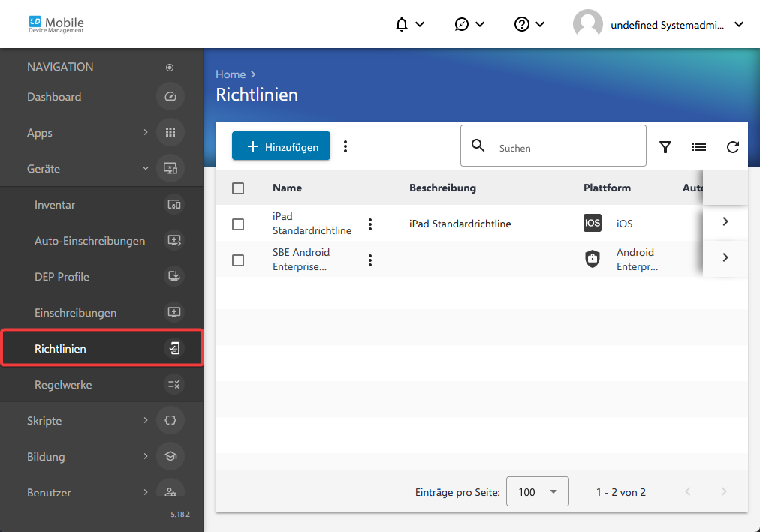Click the Inventar icon
Viewport: 760px width, 532px height.
click(174, 204)
